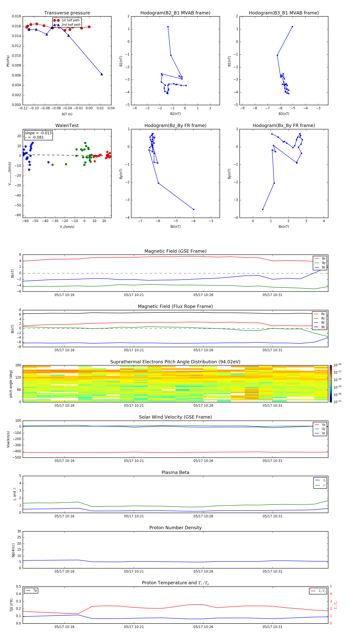This screenshot has height=644, width=351.
Task: Click 'Hodogram(Bz_By FR frame)' title
Action: (175, 125)
